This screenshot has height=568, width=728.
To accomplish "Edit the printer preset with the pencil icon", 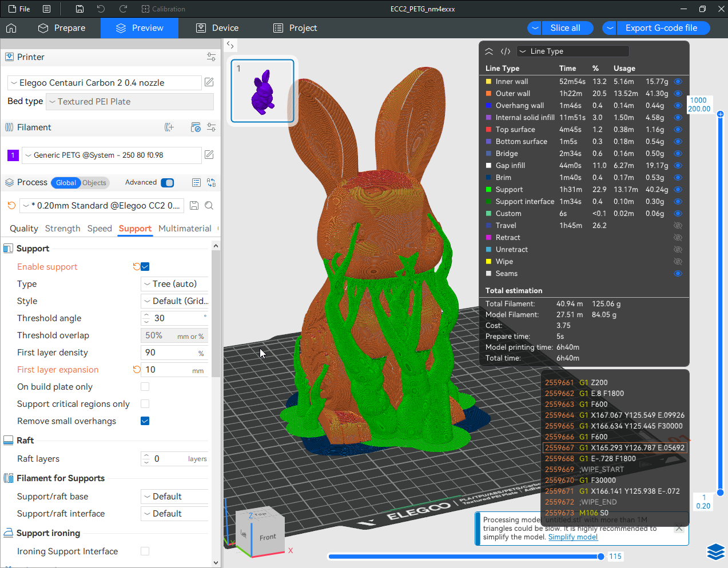I will click(x=209, y=82).
